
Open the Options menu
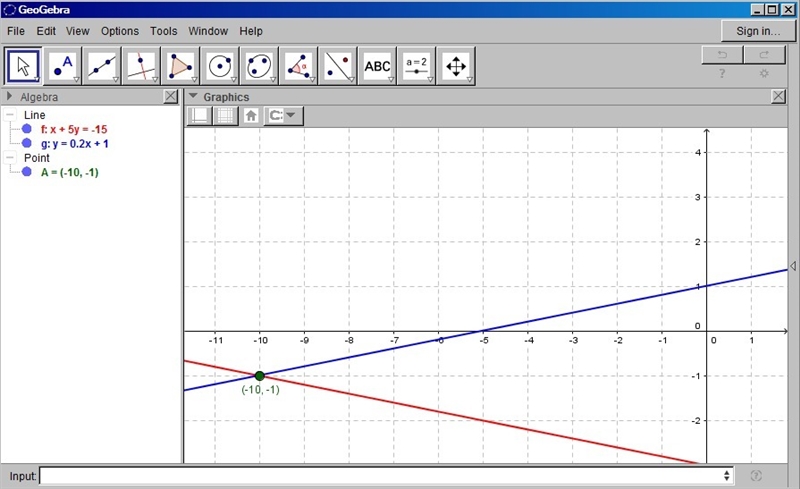point(120,31)
